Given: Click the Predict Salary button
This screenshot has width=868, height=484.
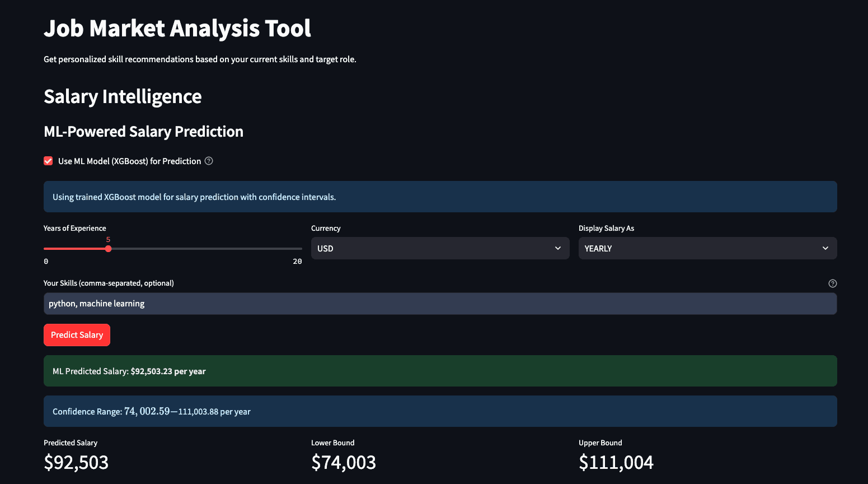Looking at the screenshot, I should 77,335.
